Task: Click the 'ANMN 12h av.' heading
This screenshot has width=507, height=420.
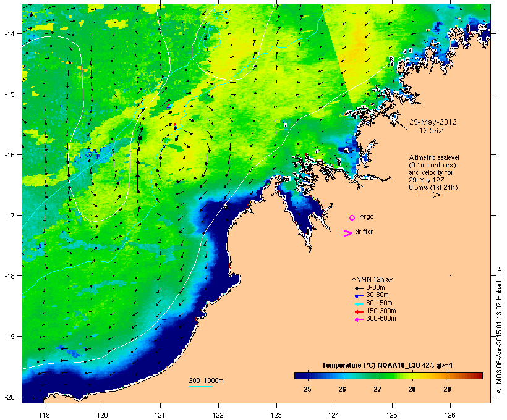Action: tap(373, 279)
